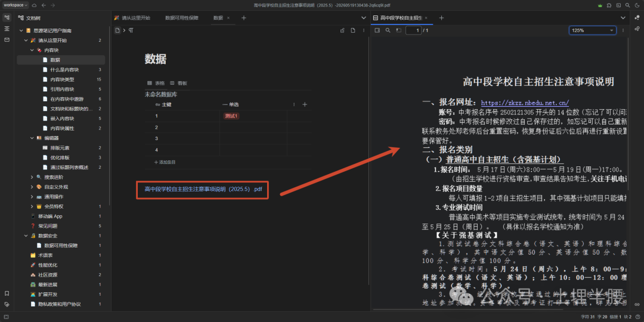Open the file tree dock icon
The height and width of the screenshot is (322, 644).
pos(7,18)
